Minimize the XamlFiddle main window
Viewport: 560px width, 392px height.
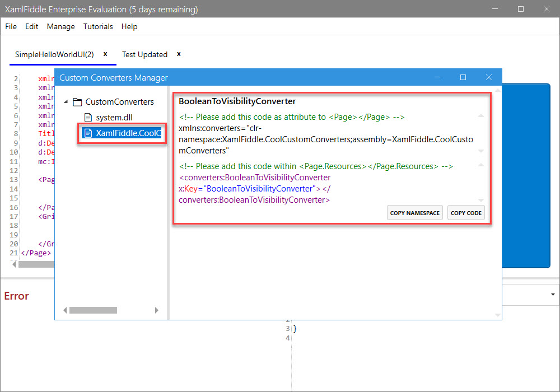tap(495, 9)
